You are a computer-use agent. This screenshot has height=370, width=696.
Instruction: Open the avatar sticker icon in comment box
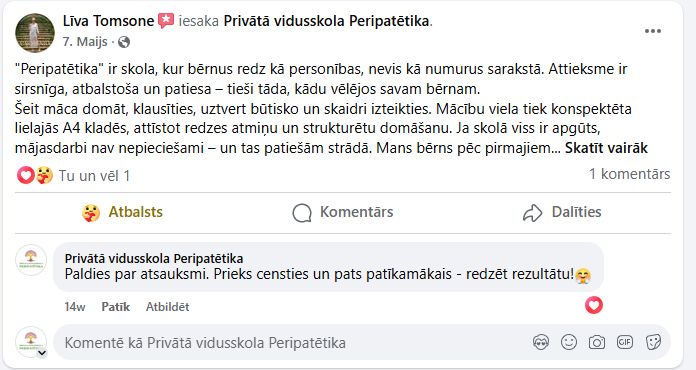541,342
